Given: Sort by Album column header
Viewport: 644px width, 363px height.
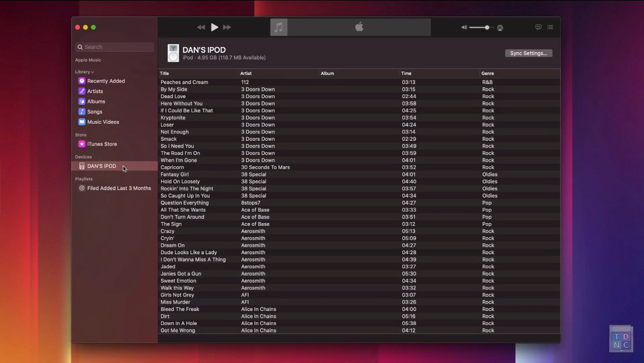Looking at the screenshot, I should 327,74.
